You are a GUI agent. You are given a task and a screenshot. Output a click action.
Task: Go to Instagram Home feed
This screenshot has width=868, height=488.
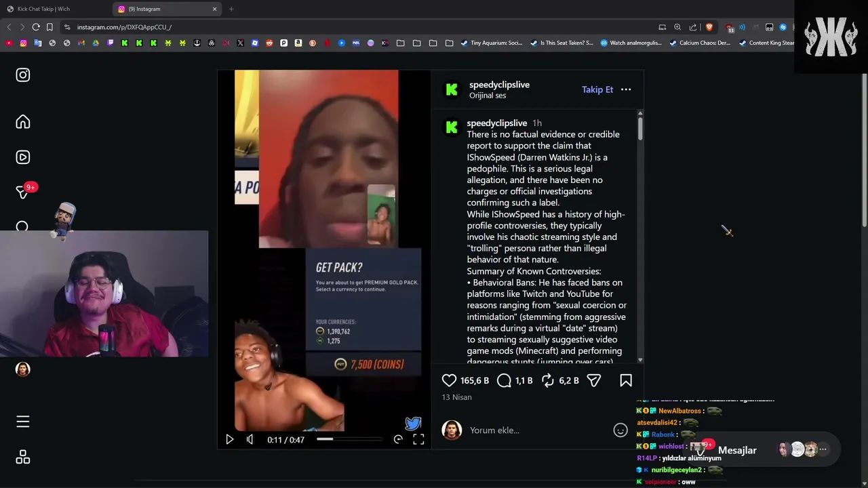[23, 121]
